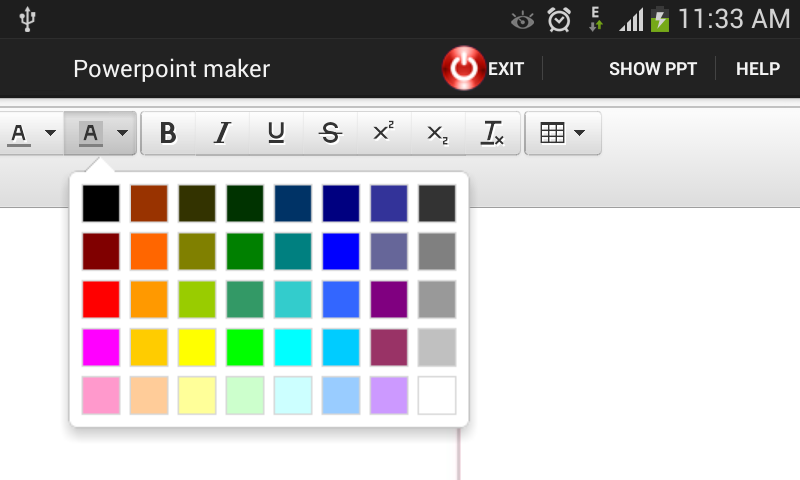Choose the dark orange swatch in the second row

pyautogui.click(x=149, y=251)
